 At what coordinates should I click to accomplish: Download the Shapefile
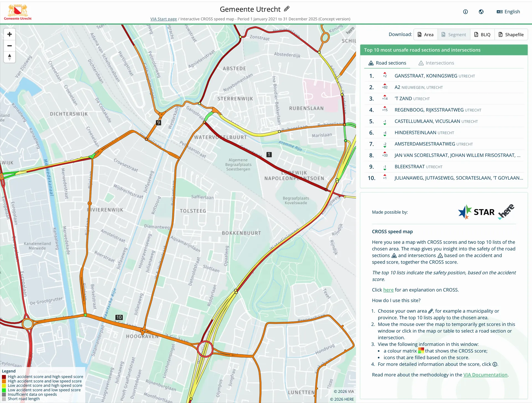[511, 35]
